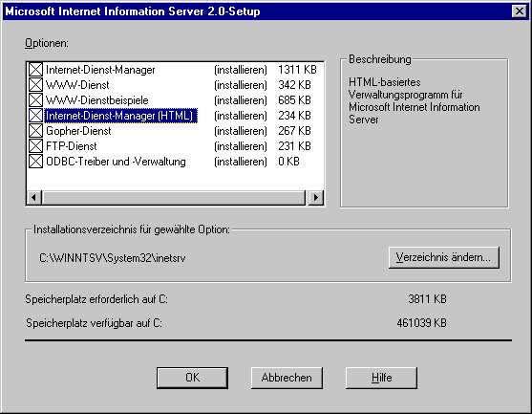Confirm setup with the OK button
Viewport: 532px width, 414px height.
(192, 378)
